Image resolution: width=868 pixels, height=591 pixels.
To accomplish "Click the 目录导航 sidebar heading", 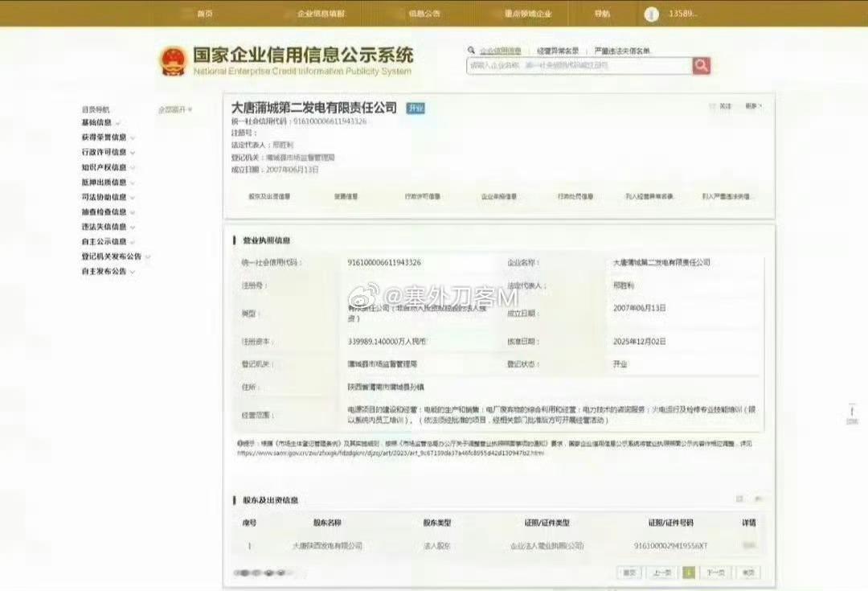I will [x=96, y=109].
